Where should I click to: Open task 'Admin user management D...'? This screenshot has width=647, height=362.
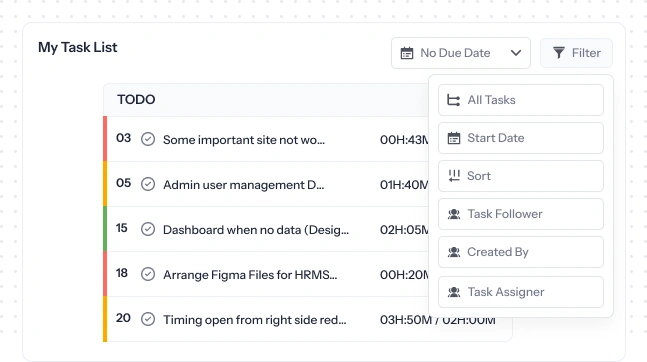243,185
